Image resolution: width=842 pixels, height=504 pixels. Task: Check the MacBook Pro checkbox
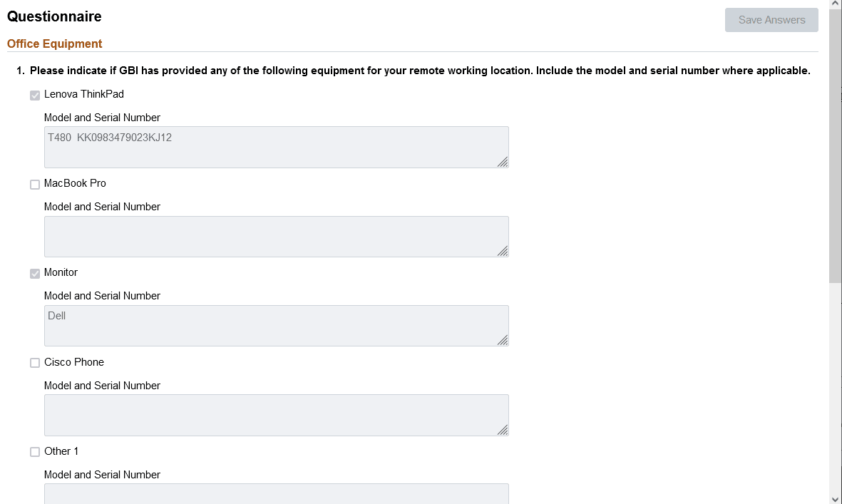(35, 184)
